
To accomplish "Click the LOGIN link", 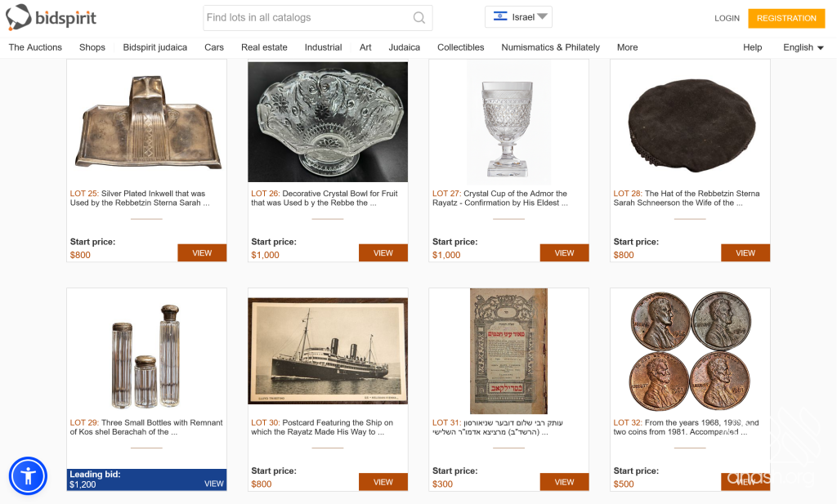I will point(727,18).
